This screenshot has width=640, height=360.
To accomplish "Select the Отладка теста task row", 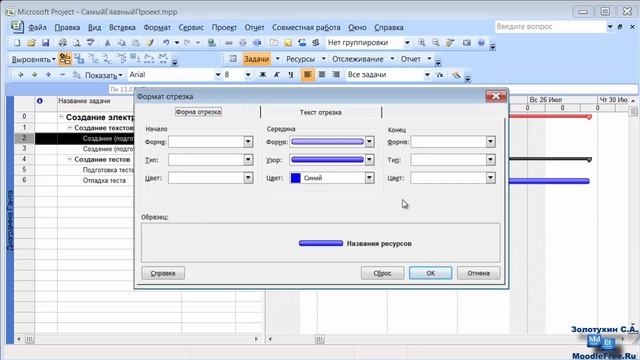I will click(x=104, y=180).
